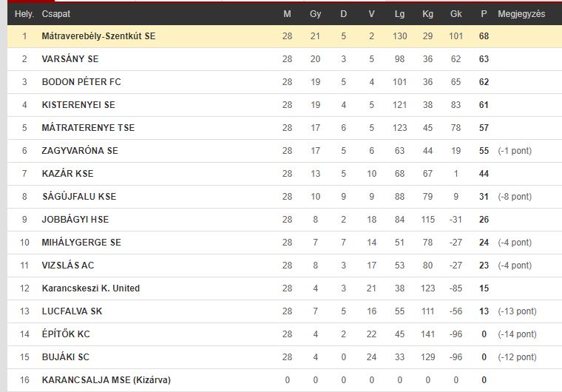Click the KISTERENYEI SE team name
This screenshot has height=392, width=562.
click(78, 105)
